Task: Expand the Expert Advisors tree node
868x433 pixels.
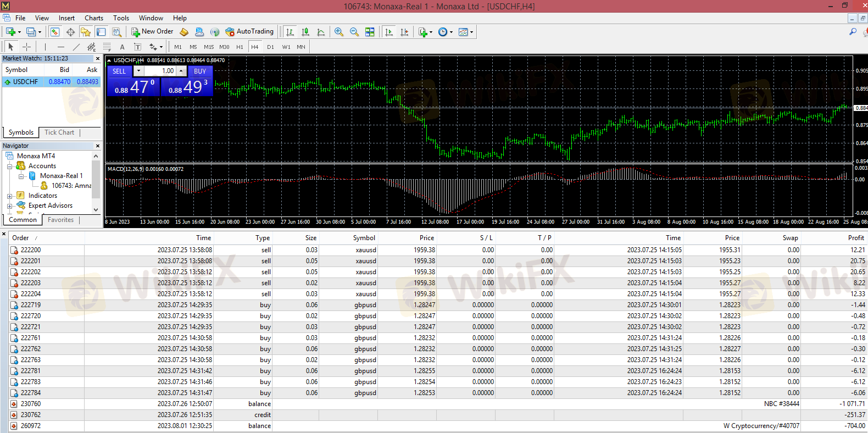Action: [9, 206]
